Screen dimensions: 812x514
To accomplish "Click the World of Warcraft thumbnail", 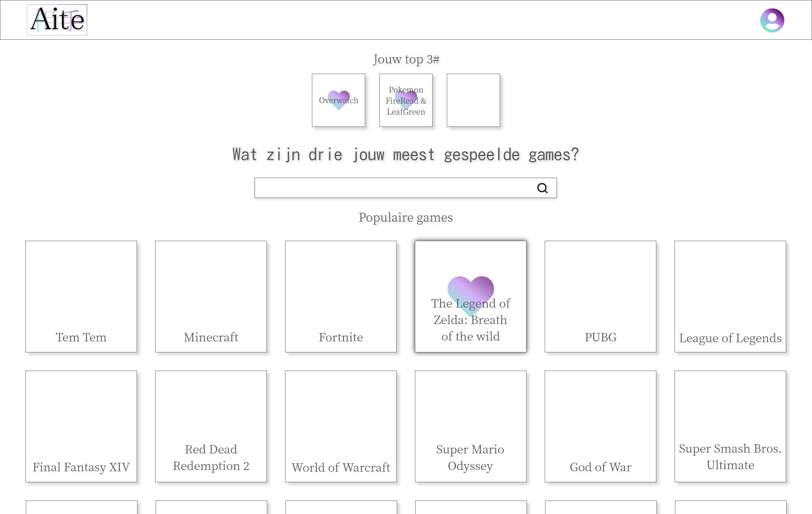I will (340, 426).
